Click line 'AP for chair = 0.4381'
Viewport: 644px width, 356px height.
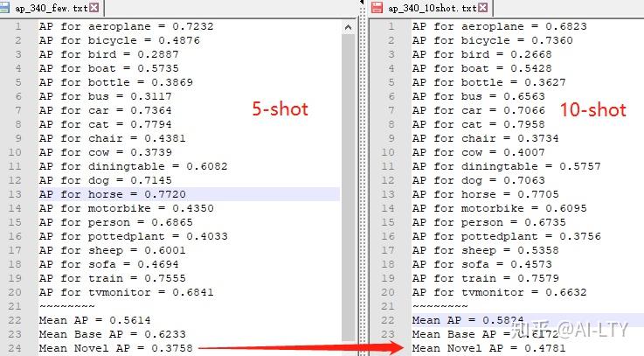pos(113,138)
